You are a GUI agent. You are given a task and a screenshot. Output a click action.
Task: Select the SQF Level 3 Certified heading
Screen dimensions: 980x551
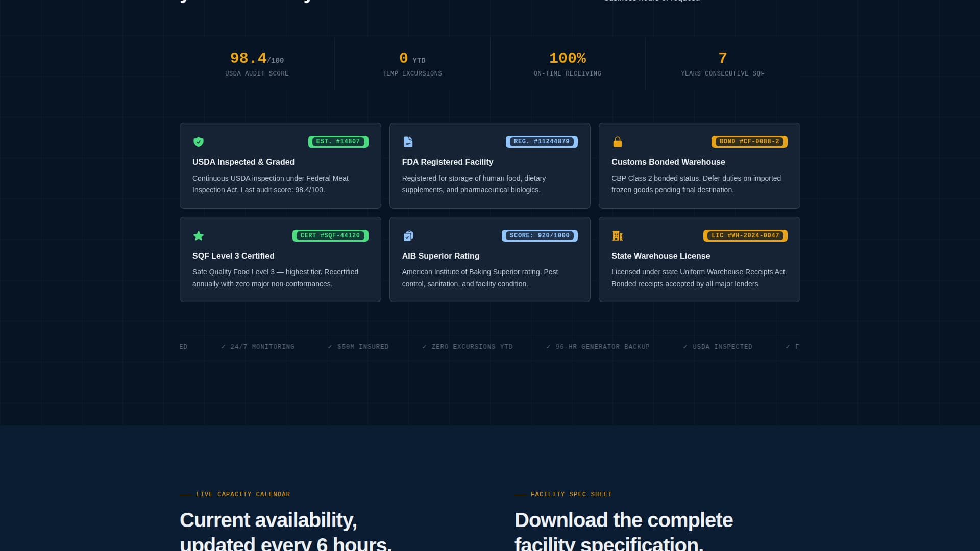[233, 256]
